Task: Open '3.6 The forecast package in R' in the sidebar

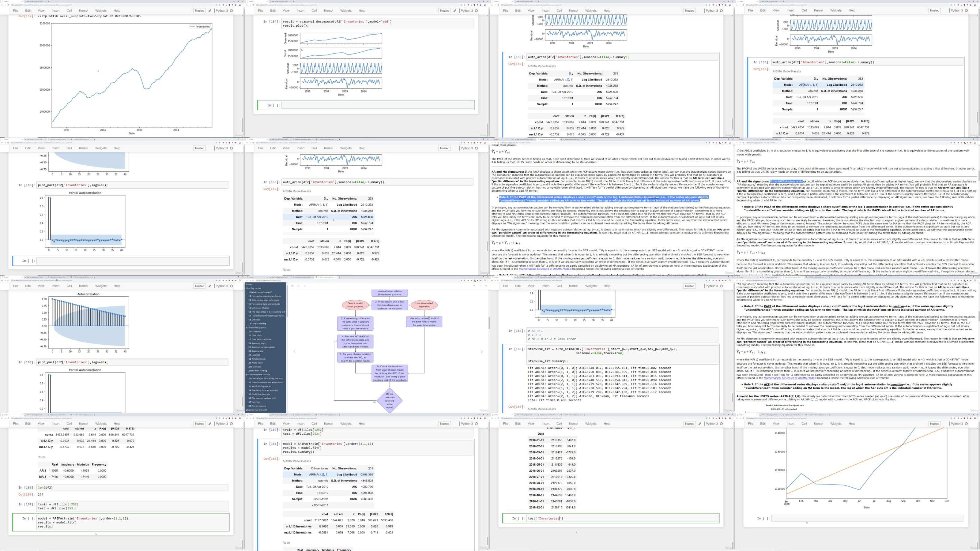Action: tap(262, 398)
